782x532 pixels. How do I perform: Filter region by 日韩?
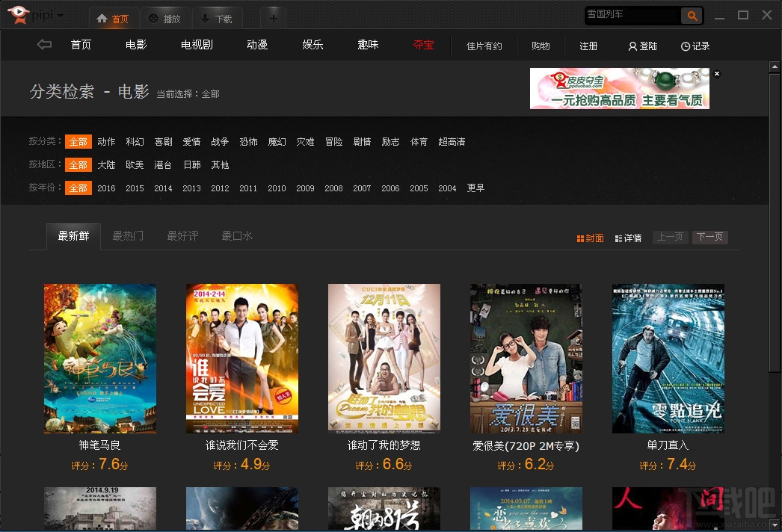tap(192, 164)
